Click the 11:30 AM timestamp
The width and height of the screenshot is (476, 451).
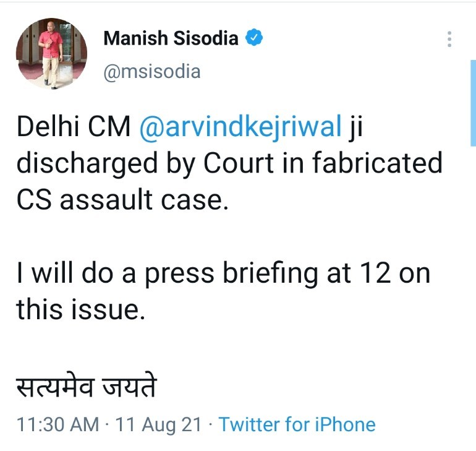coord(57,424)
